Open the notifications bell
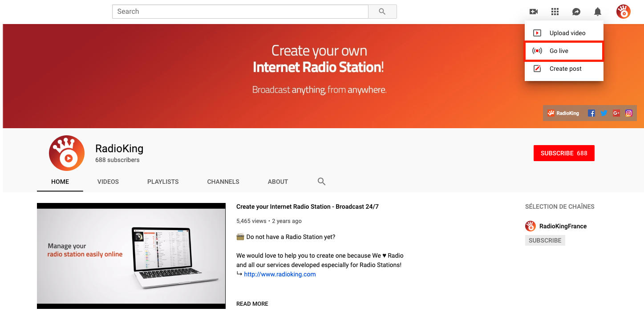This screenshot has width=644, height=312. tap(598, 12)
